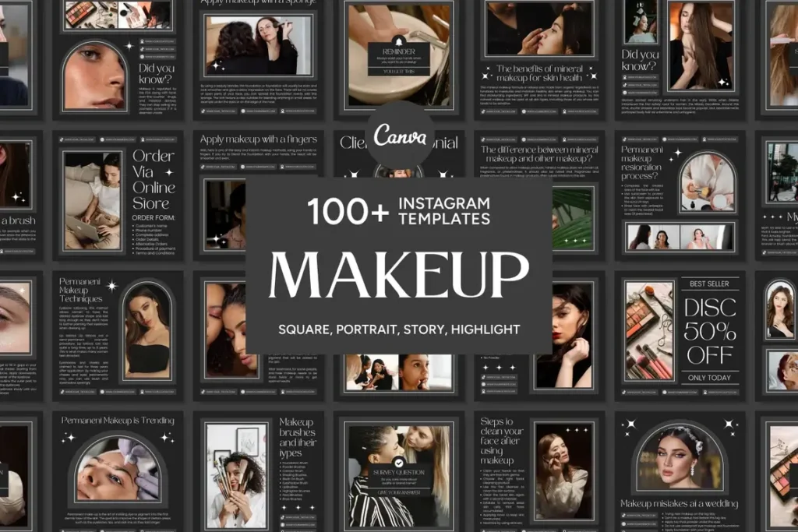Click the sparkle icon beside Permanent Makeup Techniques

click(111, 286)
